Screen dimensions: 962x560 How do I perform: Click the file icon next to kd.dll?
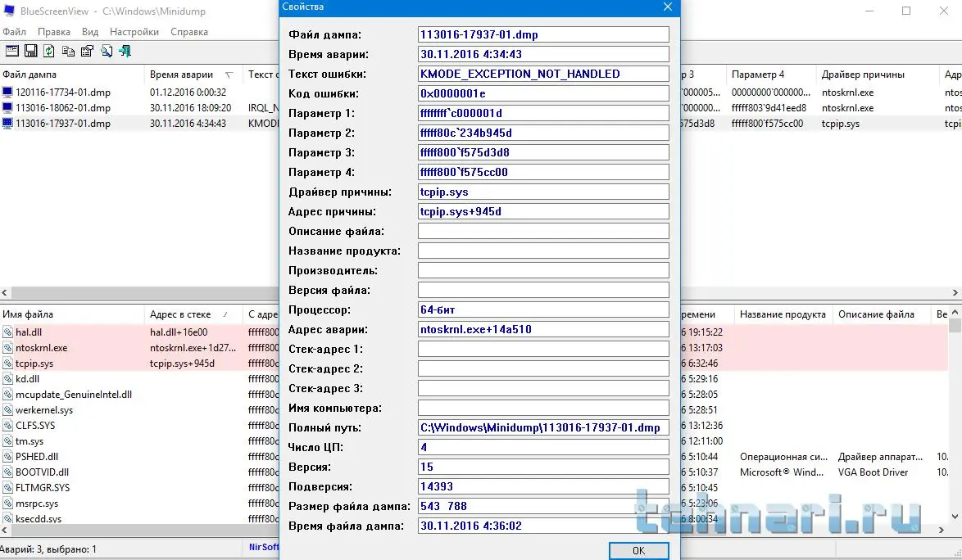(7, 378)
